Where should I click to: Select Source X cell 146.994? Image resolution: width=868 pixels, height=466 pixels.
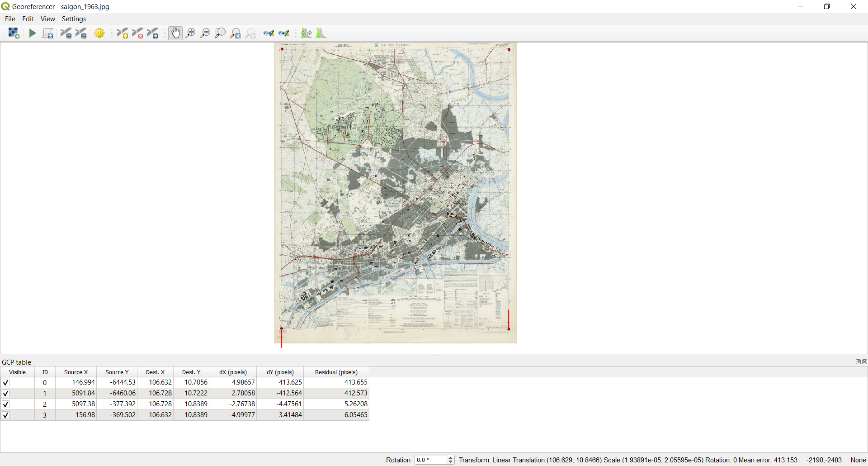tap(76, 382)
